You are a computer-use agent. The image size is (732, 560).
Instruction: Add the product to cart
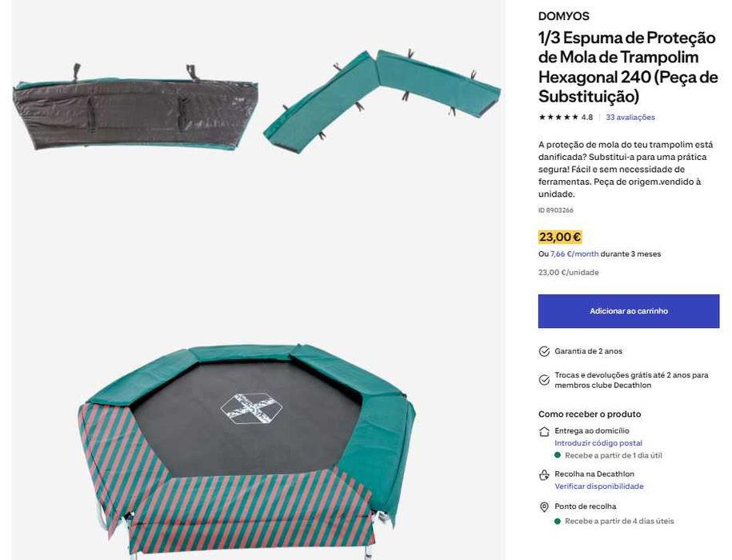[628, 310]
